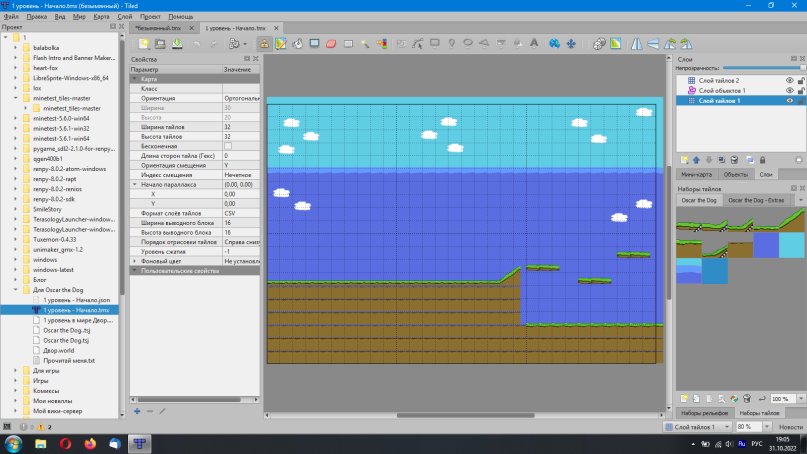The image size is (807, 454).
Task: Select the Eraser tool
Action: coord(331,44)
